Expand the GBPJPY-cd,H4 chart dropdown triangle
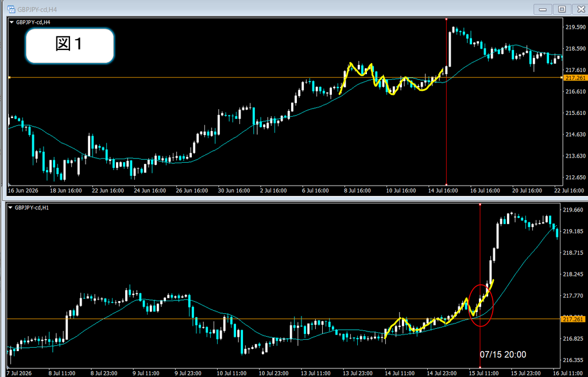The image size is (588, 377). click(11, 22)
